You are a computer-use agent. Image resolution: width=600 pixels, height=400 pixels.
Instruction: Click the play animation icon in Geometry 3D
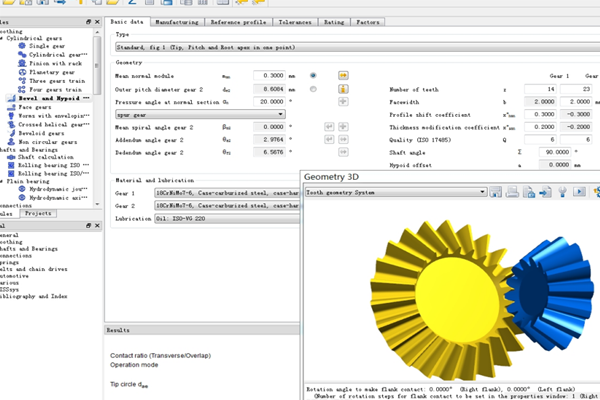(579, 192)
